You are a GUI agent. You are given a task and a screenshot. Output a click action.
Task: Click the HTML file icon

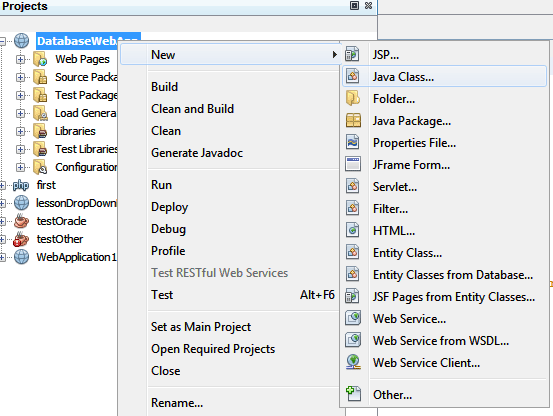click(x=352, y=231)
